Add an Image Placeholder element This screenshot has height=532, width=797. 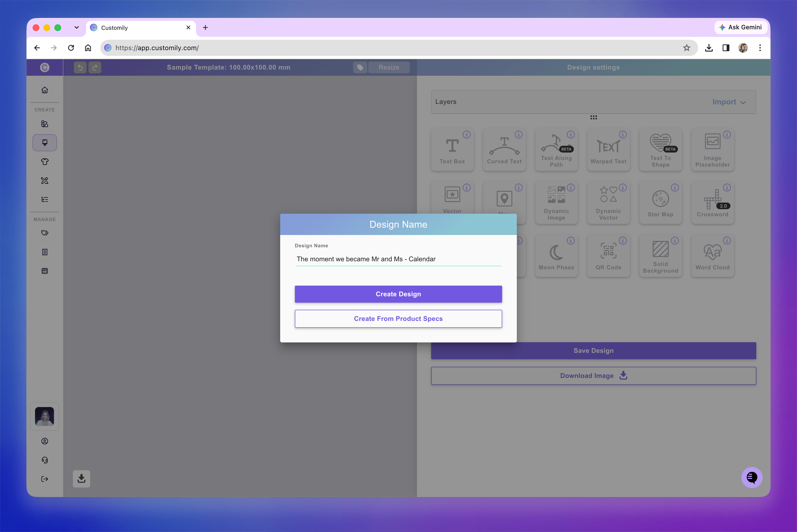pyautogui.click(x=712, y=150)
